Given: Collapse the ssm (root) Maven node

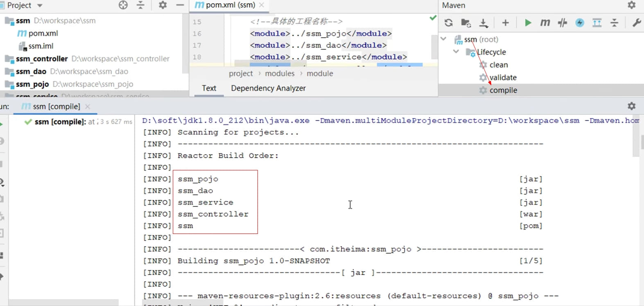Looking at the screenshot, I should point(443,39).
